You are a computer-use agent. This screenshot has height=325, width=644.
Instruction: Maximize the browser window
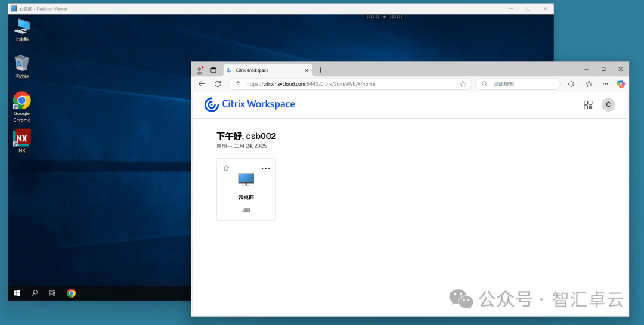pos(603,69)
